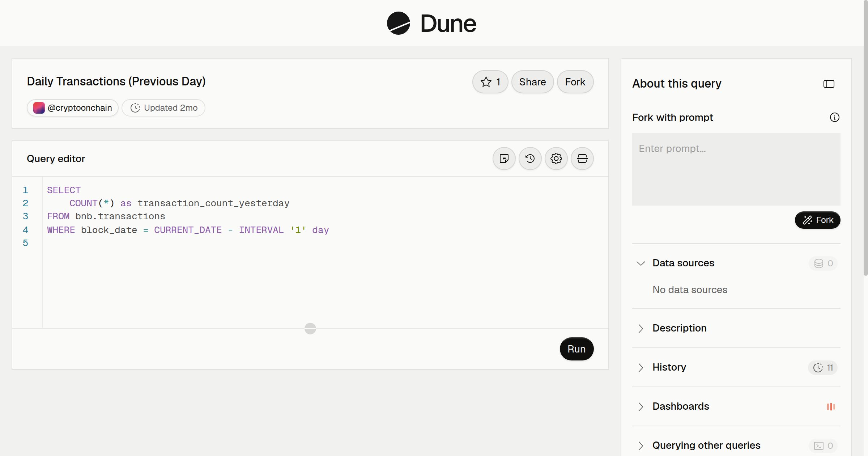This screenshot has width=868, height=456.
Task: Click bnb.transactions table name
Action: 120,216
